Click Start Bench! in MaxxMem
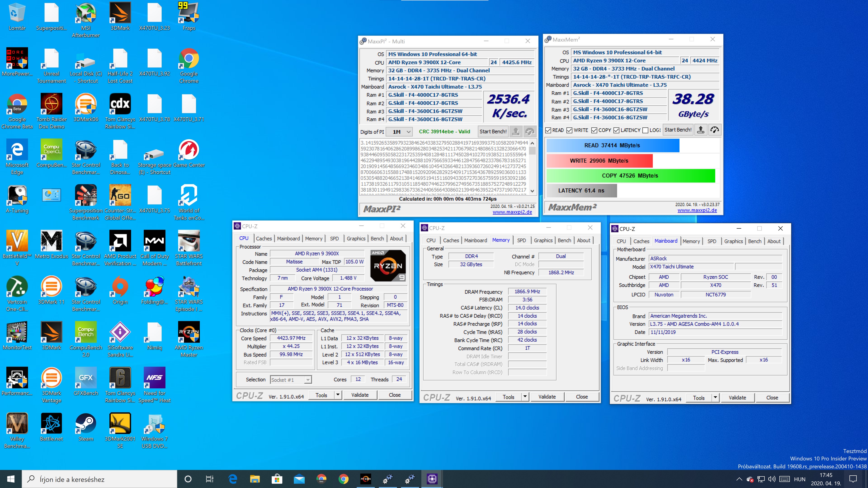Viewport: 868px width, 488px height. pos(678,130)
